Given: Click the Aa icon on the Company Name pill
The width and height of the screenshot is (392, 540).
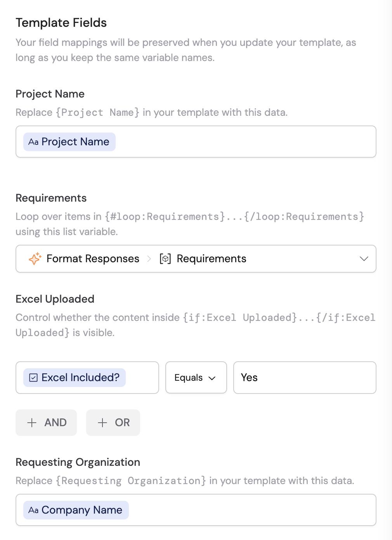Looking at the screenshot, I should 33,510.
